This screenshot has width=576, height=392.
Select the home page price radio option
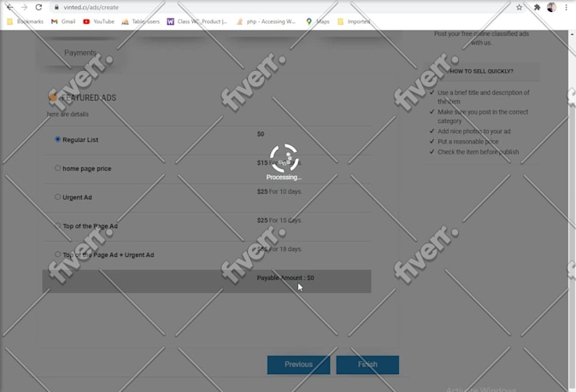57,168
